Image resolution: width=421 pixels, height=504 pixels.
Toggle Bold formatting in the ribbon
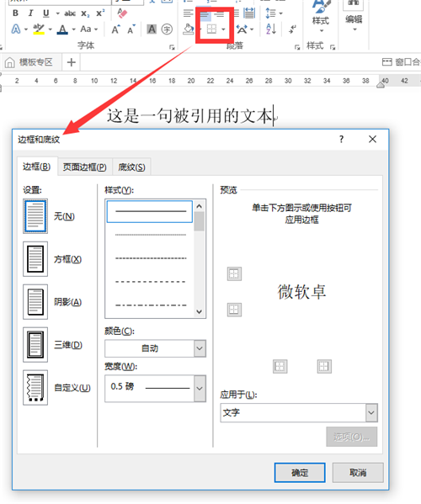(15, 13)
